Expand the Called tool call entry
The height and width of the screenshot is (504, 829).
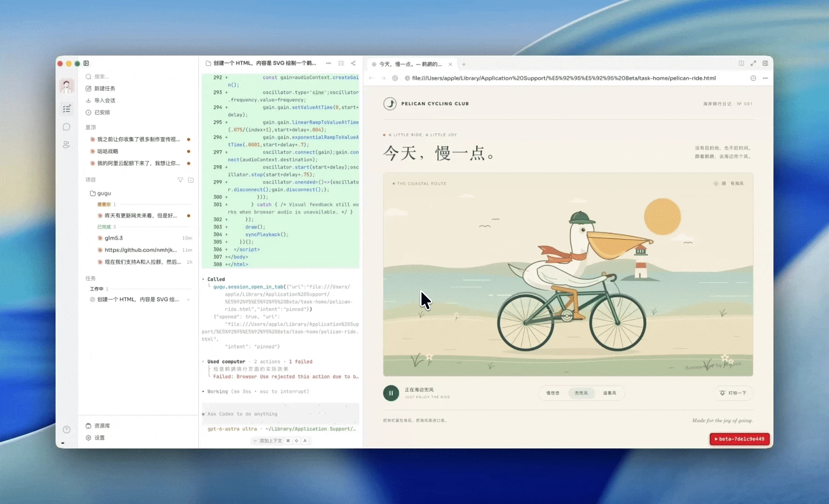pyautogui.click(x=216, y=280)
